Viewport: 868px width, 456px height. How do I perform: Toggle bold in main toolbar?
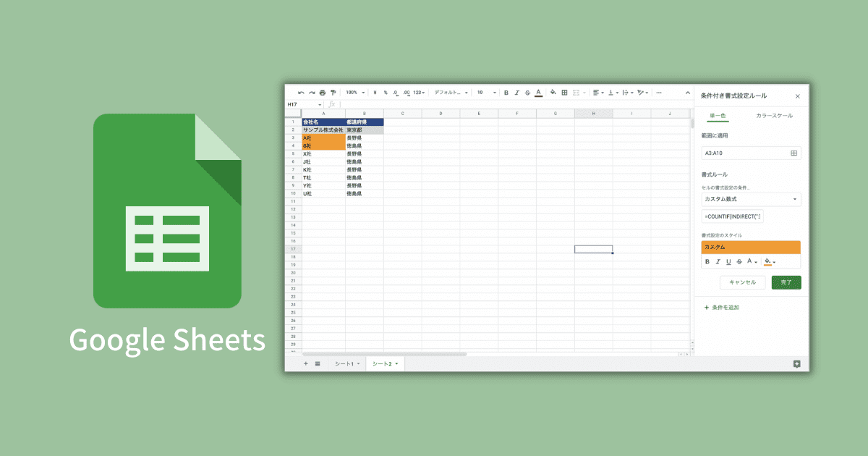point(506,93)
